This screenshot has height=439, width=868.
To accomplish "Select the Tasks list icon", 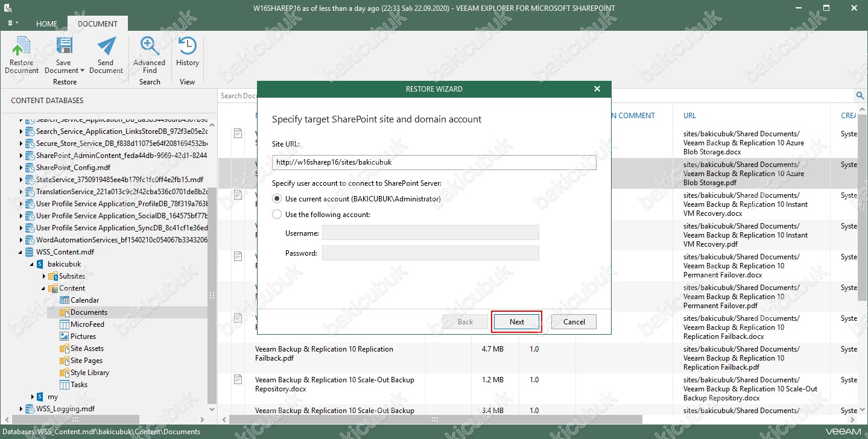I will (65, 385).
